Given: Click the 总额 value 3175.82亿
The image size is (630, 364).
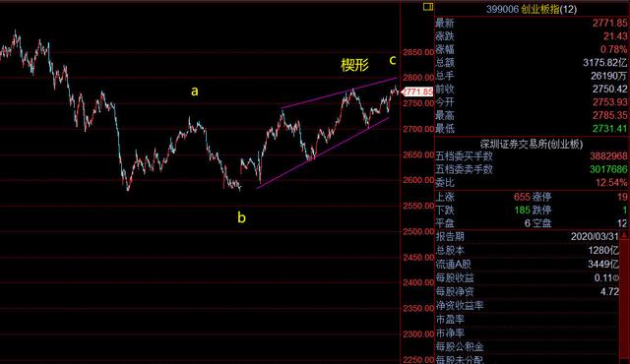Looking at the screenshot, I should pyautogui.click(x=604, y=62).
